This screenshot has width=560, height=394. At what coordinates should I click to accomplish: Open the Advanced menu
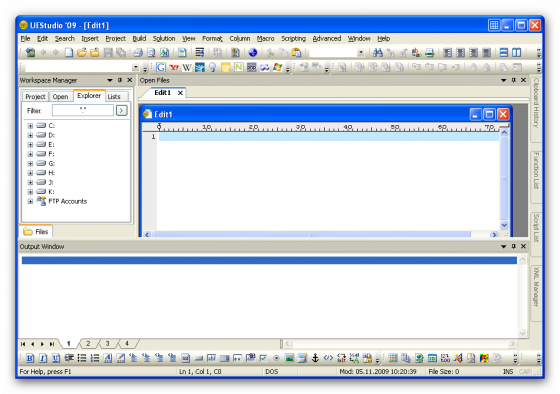[326, 39]
